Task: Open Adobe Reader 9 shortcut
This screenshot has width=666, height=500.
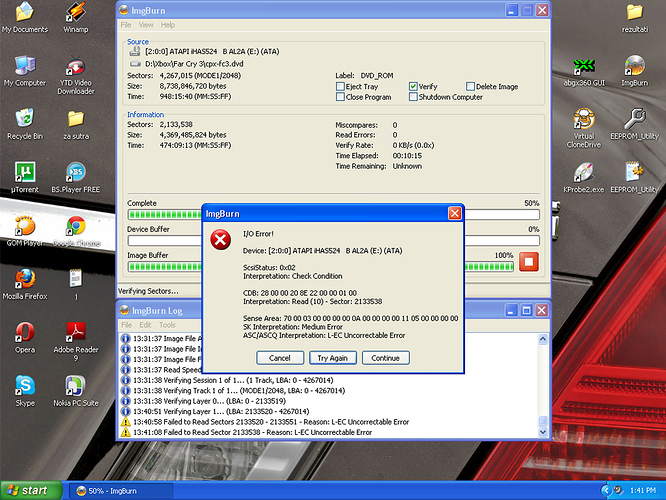Action: pyautogui.click(x=76, y=342)
